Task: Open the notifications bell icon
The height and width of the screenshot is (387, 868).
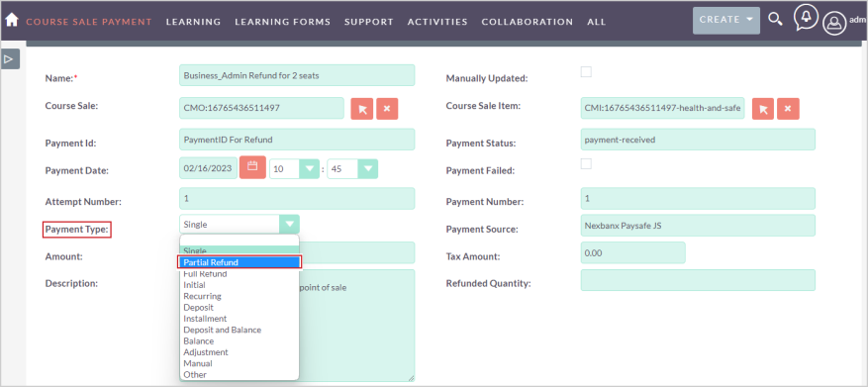Action: pyautogui.click(x=806, y=17)
